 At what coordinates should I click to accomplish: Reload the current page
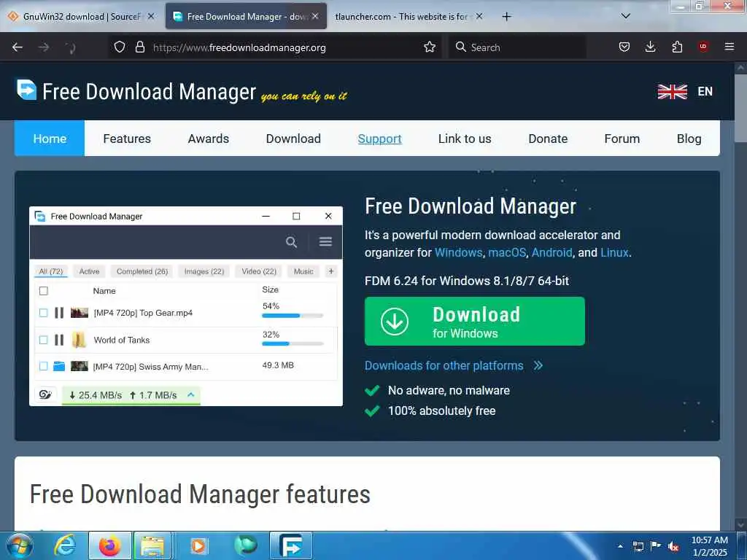(71, 47)
